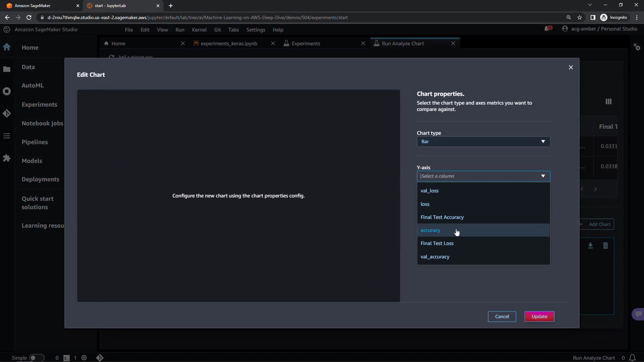644x362 pixels.
Task: Close the Edit Chart dialog with X
Action: (x=571, y=67)
